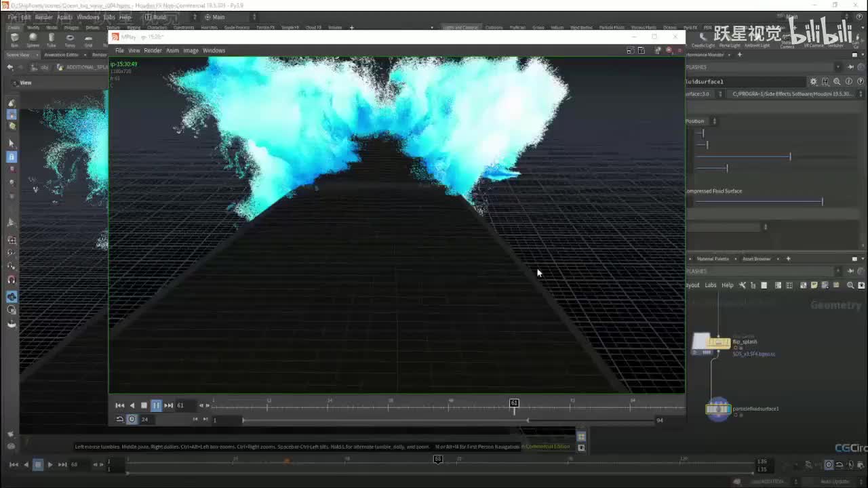Screen dimensions: 868x488
Task: Toggle MPlay stop render red icon
Action: coord(669,51)
